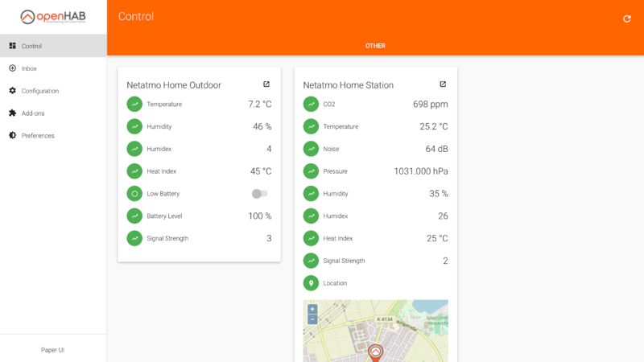
Task: Open the Add-ons page
Action: click(33, 113)
